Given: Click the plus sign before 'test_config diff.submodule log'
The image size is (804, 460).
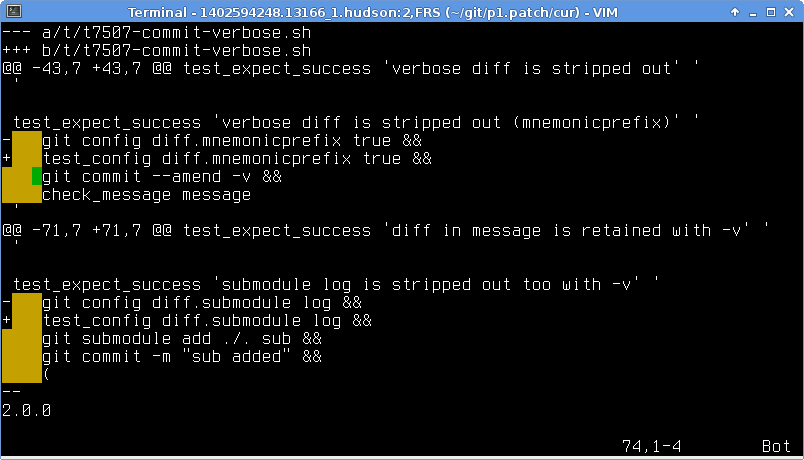Looking at the screenshot, I should 7,321.
